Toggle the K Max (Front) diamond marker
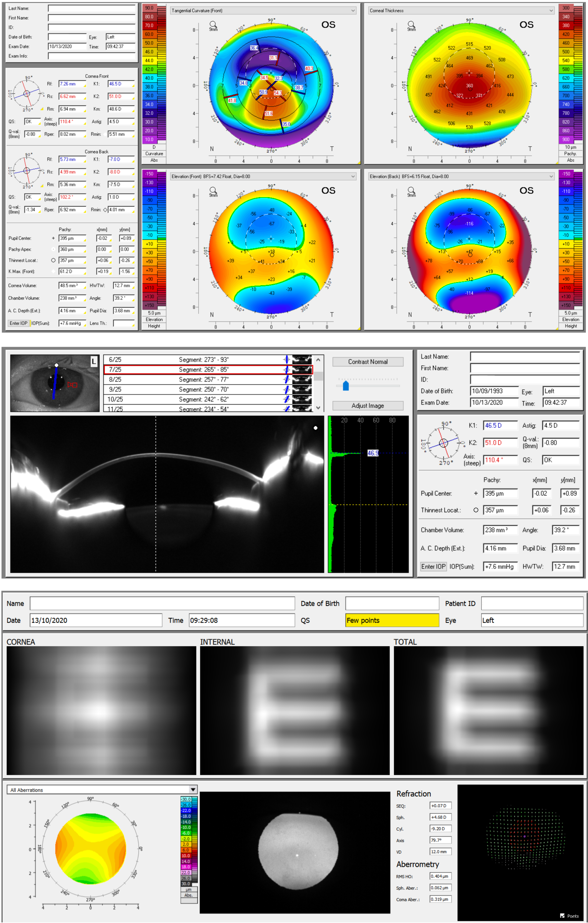The image size is (588, 923). pyautogui.click(x=53, y=271)
